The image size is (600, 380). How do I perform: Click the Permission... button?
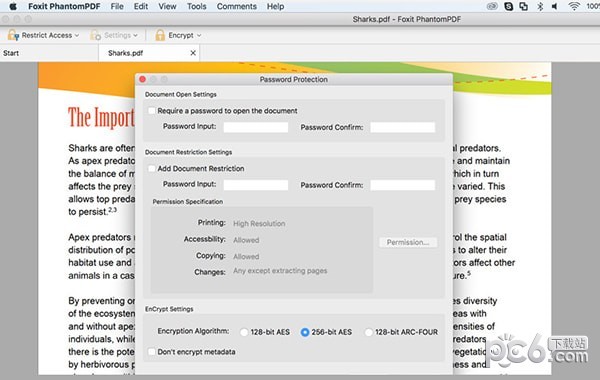[408, 242]
